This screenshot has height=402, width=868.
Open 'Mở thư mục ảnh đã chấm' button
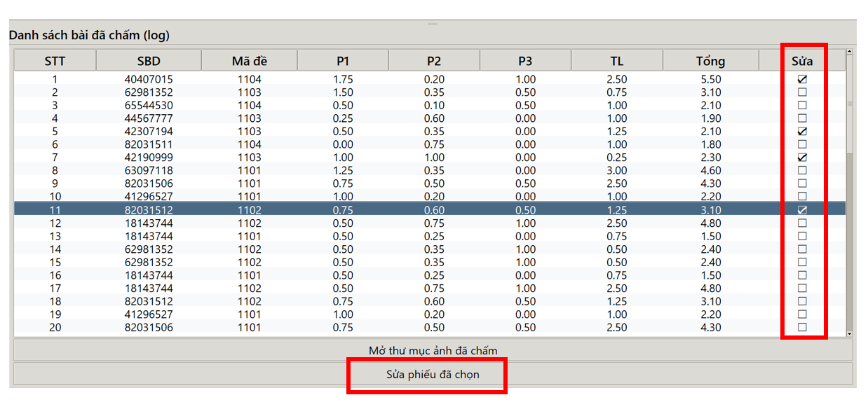point(433,350)
